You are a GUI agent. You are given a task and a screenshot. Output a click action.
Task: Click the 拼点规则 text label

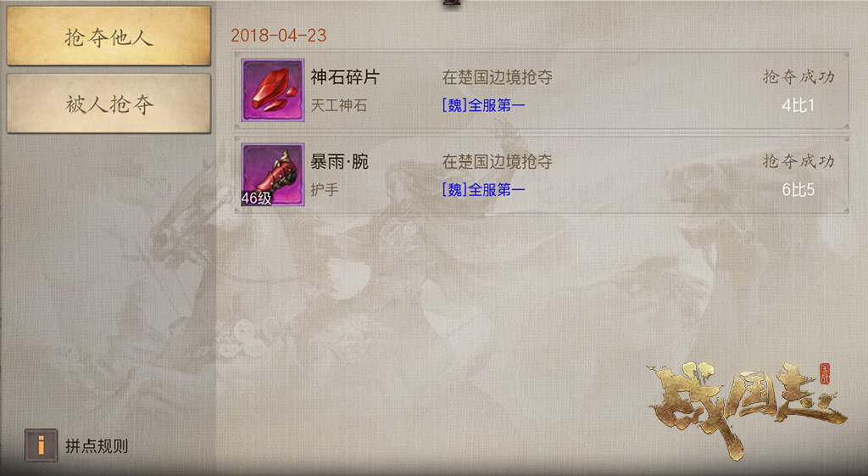click(x=97, y=446)
